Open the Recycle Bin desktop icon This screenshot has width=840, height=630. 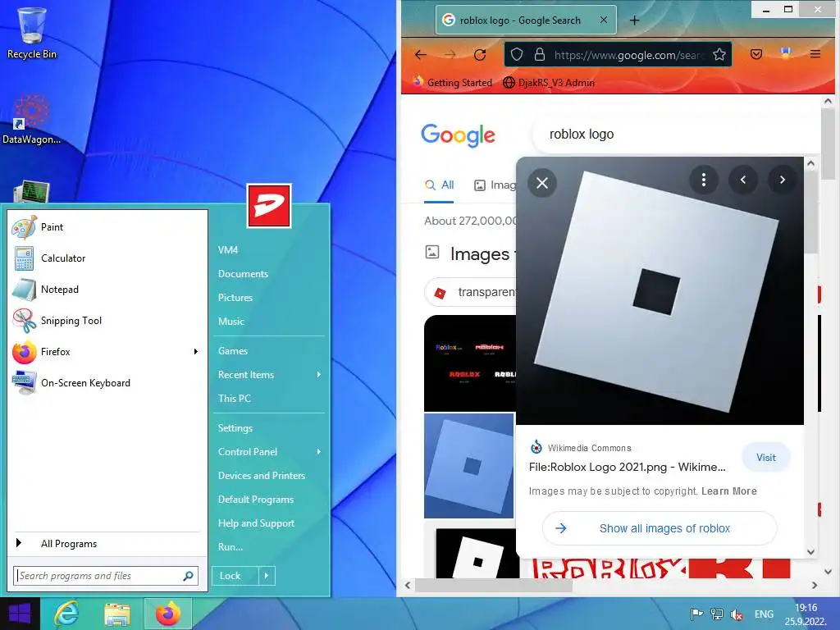pos(32,33)
